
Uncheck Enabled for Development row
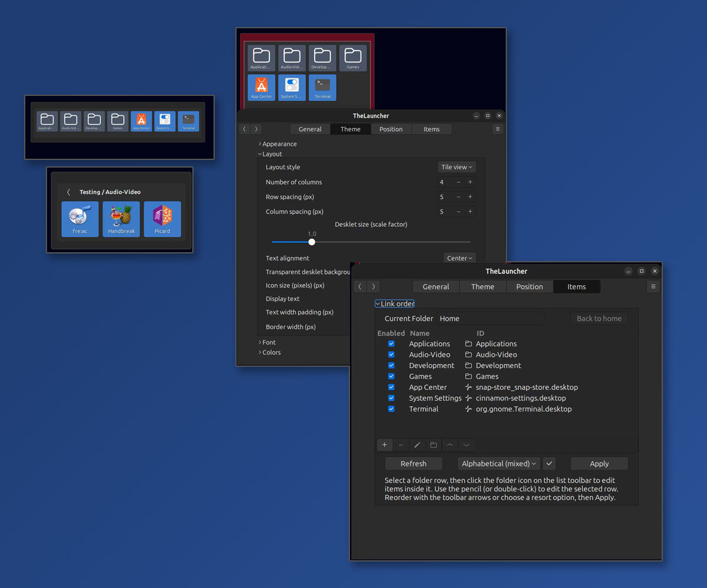(391, 366)
